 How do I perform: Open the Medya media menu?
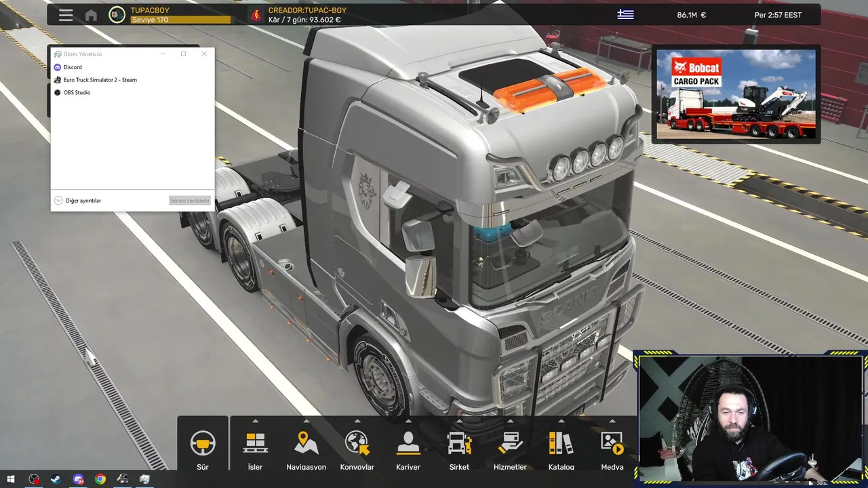point(612,444)
